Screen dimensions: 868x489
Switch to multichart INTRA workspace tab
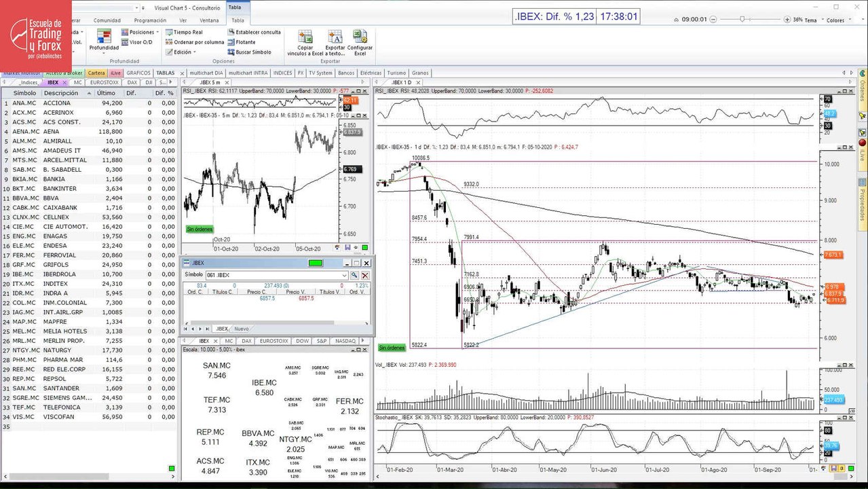coord(248,73)
